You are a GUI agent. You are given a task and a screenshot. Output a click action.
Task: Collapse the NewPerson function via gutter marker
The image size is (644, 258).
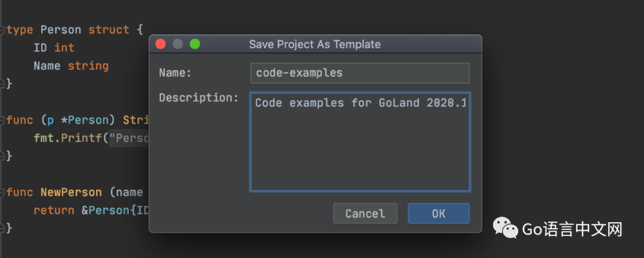(2, 192)
